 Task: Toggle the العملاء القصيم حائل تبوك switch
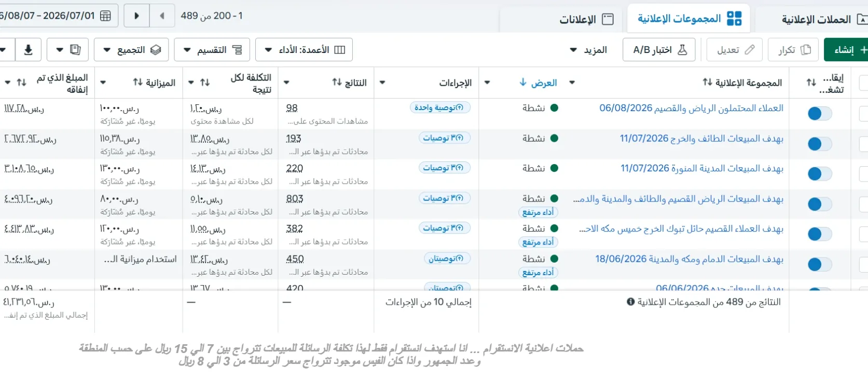click(820, 234)
